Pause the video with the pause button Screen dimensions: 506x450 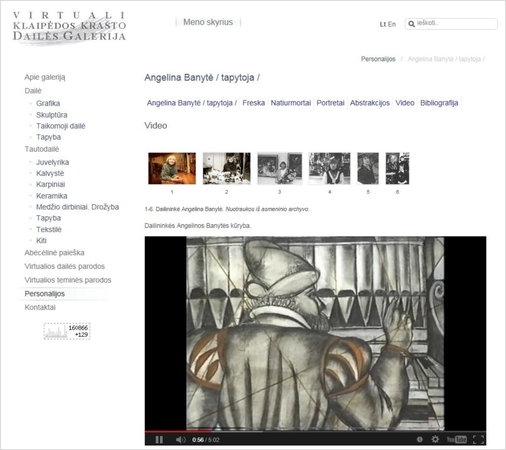tap(159, 440)
